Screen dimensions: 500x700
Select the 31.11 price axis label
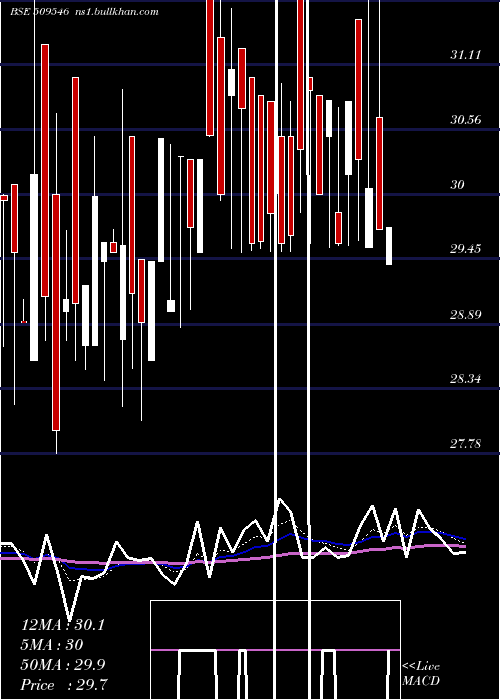point(466,55)
